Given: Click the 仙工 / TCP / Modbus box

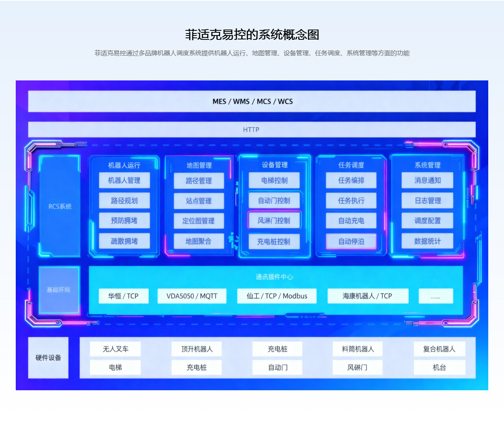Looking at the screenshot, I should click(x=277, y=296).
